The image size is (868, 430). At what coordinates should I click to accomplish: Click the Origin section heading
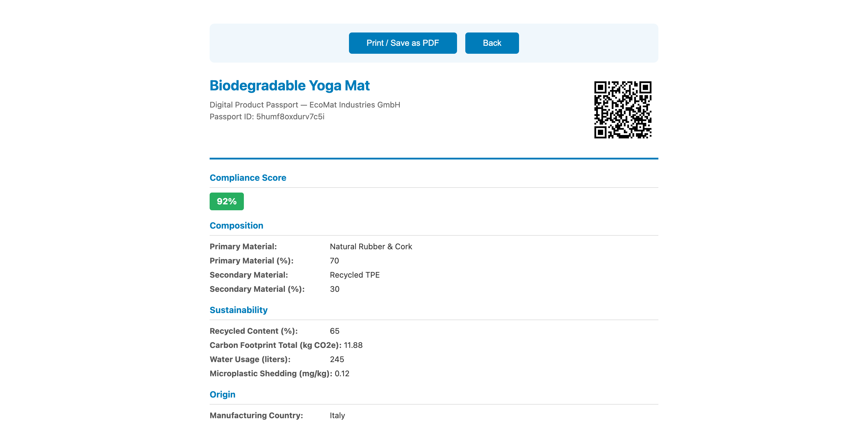click(x=222, y=394)
